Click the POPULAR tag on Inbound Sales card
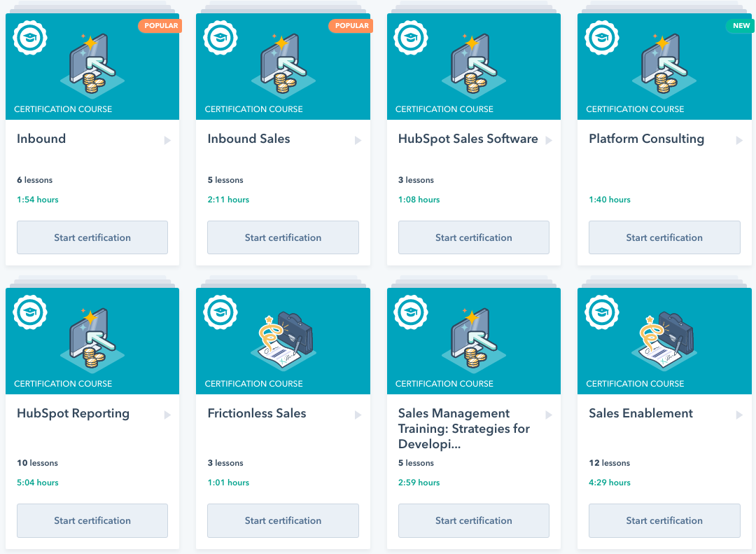This screenshot has height=554, width=756. [351, 26]
